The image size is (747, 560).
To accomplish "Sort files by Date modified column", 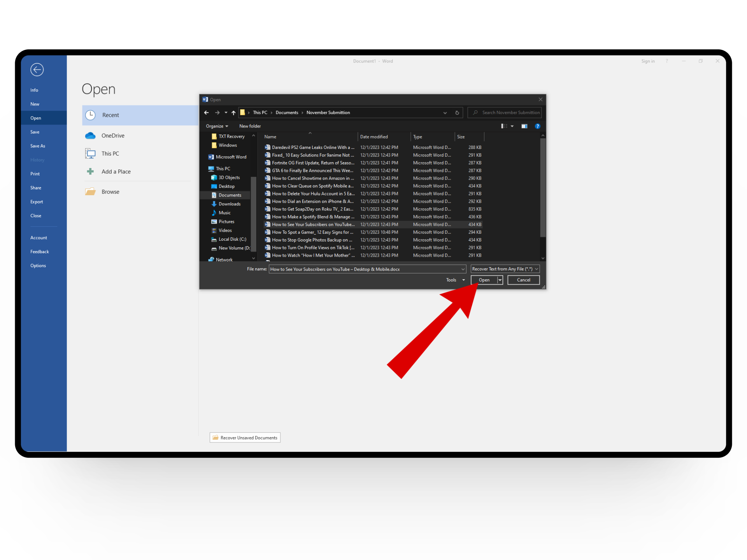I will [x=374, y=137].
